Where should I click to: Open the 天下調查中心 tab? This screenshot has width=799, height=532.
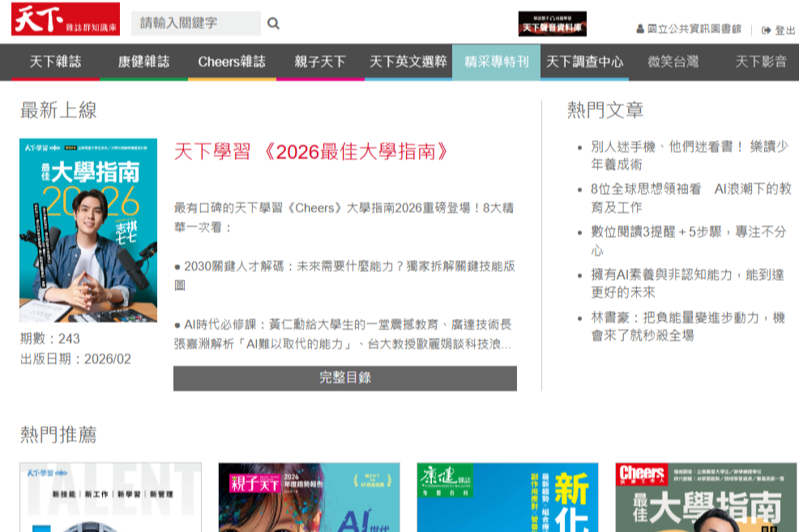coord(584,62)
